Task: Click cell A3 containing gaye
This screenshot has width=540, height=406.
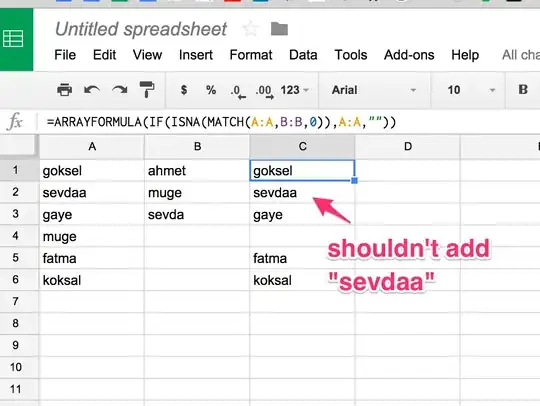Action: (92, 214)
